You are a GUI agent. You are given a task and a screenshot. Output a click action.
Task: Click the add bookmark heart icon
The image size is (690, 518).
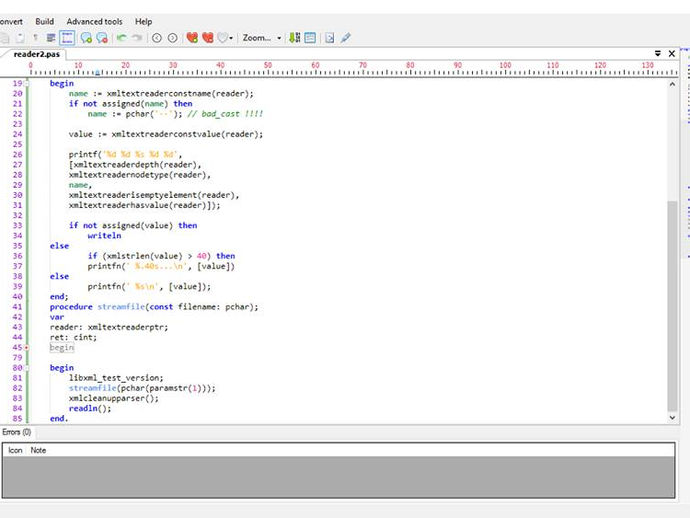click(x=192, y=38)
